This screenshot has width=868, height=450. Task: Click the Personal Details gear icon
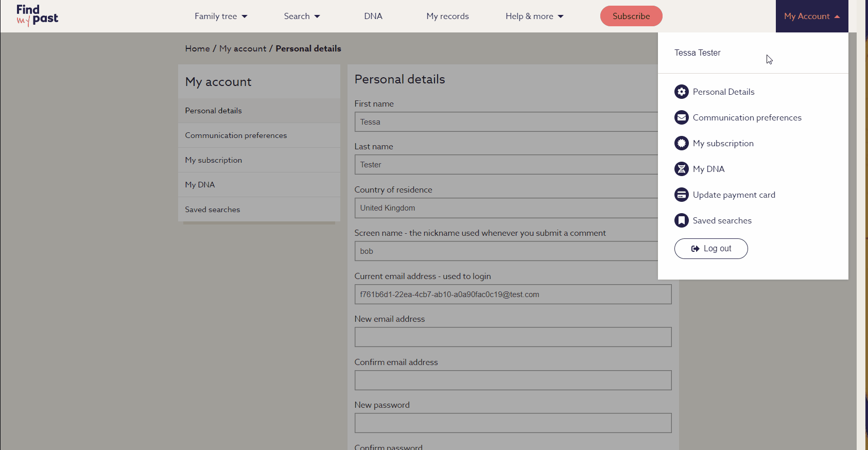pyautogui.click(x=681, y=92)
